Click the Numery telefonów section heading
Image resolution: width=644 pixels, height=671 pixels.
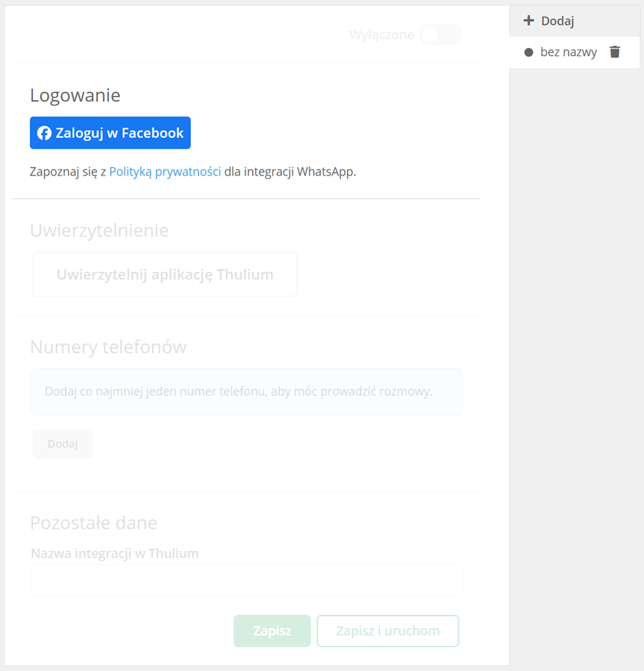(x=108, y=347)
